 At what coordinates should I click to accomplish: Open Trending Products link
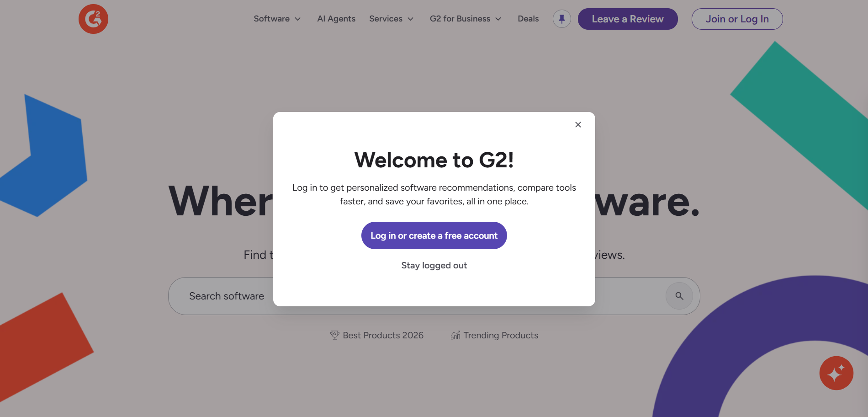(501, 335)
